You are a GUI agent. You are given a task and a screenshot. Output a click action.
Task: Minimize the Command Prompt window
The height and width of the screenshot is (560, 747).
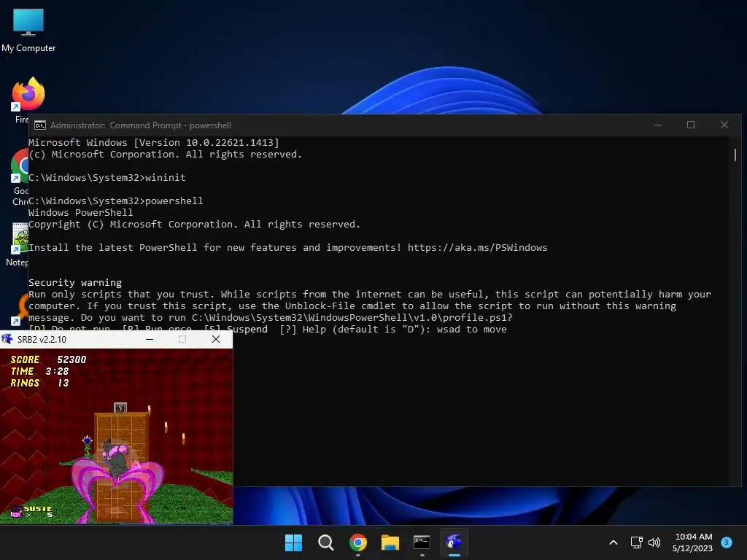coord(658,125)
